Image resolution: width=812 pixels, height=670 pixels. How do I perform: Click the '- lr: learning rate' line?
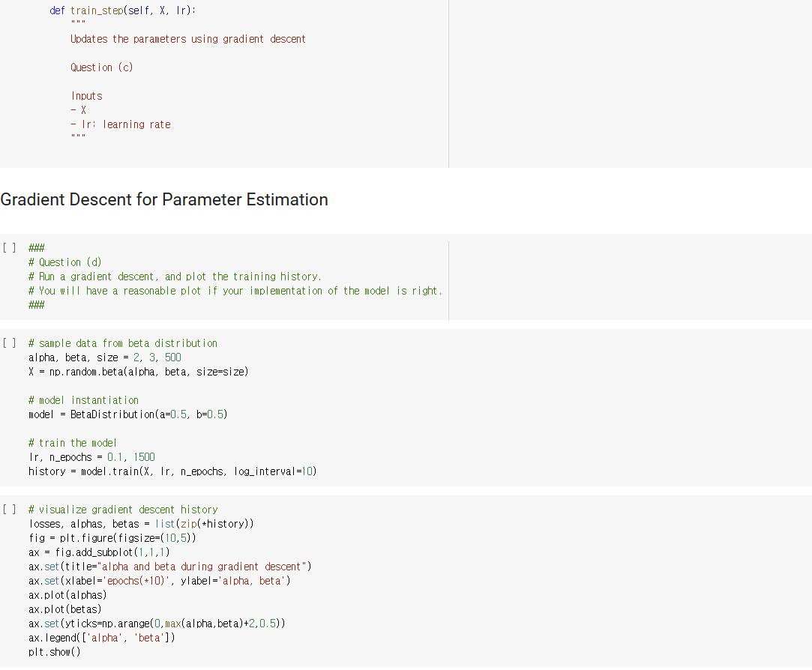click(121, 124)
